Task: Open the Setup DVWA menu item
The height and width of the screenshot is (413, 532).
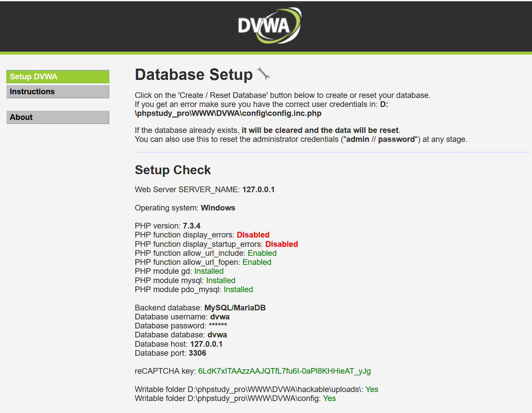Action: 58,77
